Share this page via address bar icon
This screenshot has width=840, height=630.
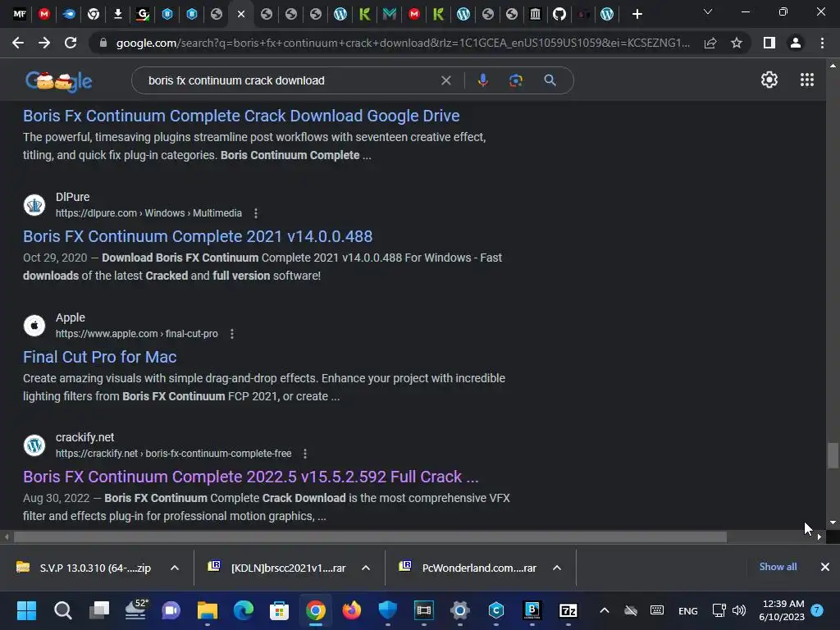[x=710, y=43]
